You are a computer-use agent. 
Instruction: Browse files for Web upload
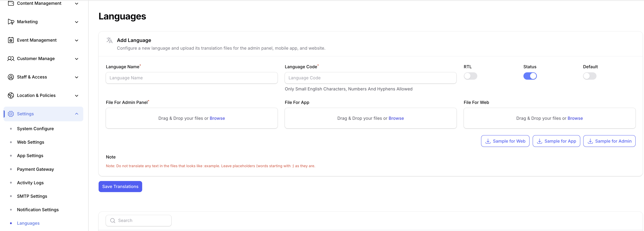coord(575,118)
